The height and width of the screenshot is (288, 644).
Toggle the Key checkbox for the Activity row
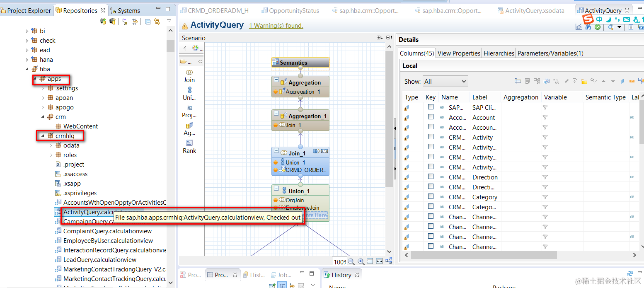pyautogui.click(x=431, y=137)
